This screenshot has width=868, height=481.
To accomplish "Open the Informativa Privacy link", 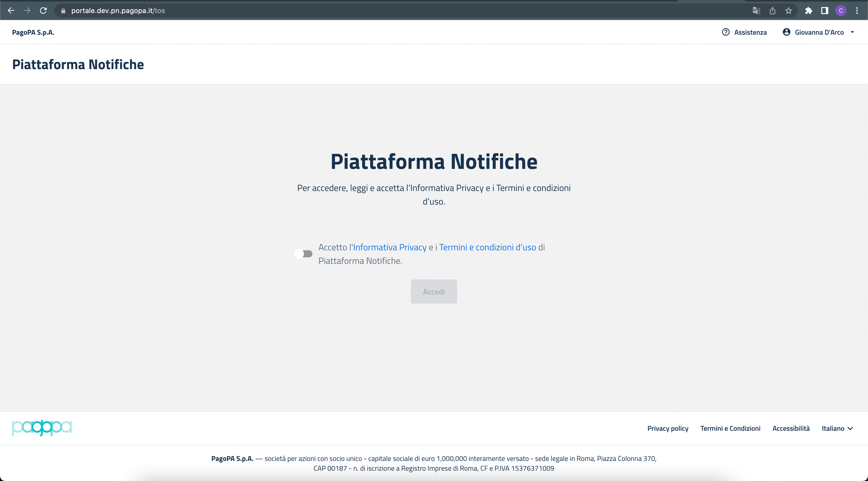I will 390,247.
